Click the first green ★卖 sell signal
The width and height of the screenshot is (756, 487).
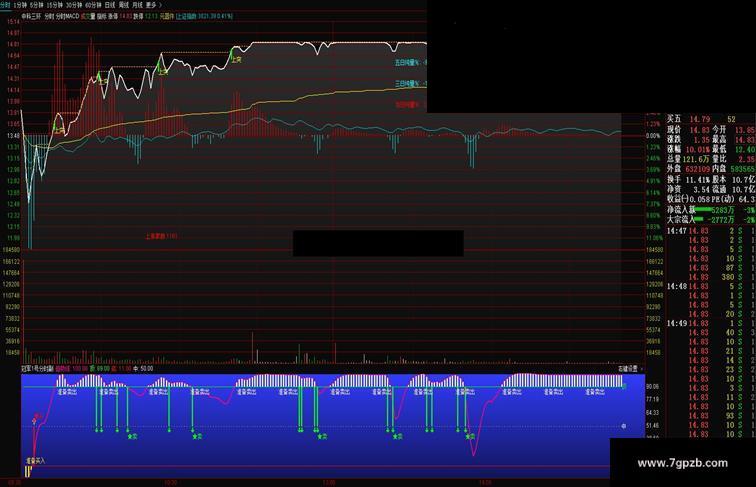[132, 436]
